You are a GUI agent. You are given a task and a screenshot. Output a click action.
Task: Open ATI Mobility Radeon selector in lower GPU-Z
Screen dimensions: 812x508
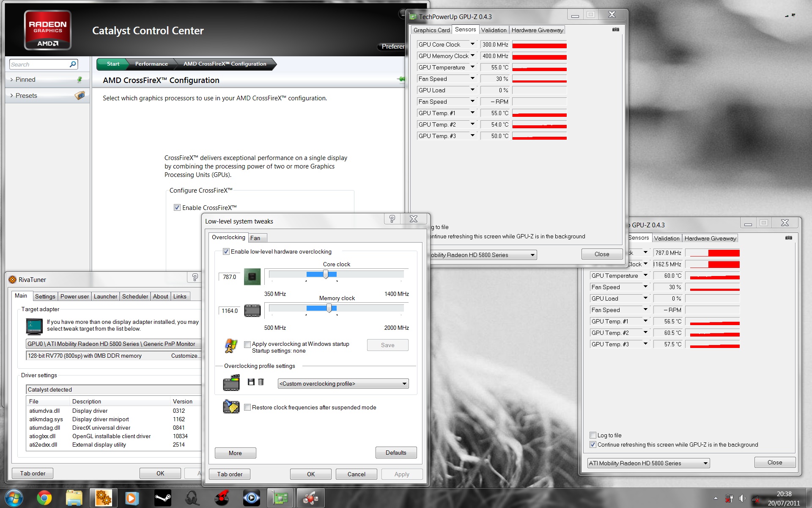pos(648,463)
